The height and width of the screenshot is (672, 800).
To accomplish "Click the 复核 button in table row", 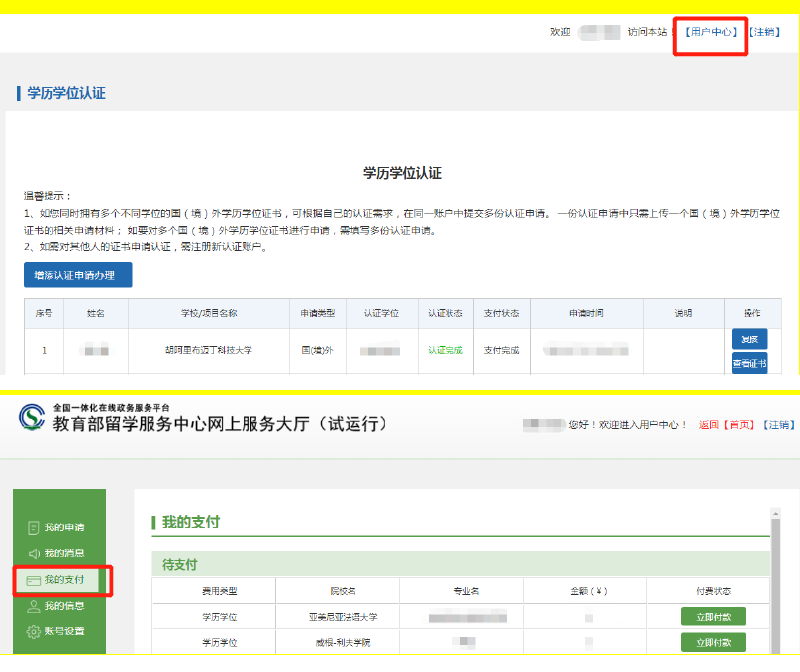I will click(749, 338).
